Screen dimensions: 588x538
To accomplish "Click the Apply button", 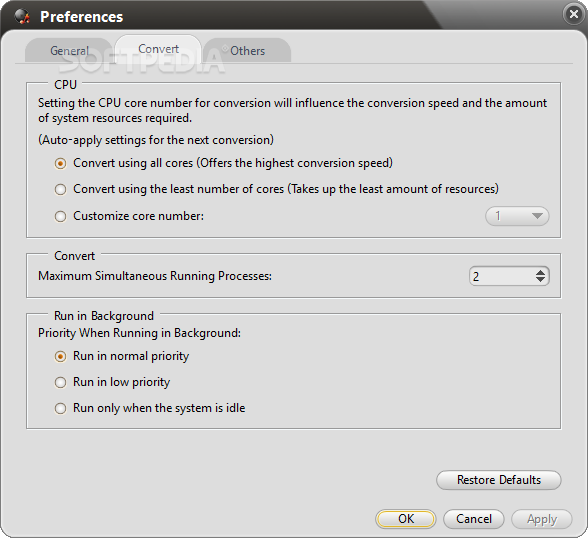I will tap(542, 519).
